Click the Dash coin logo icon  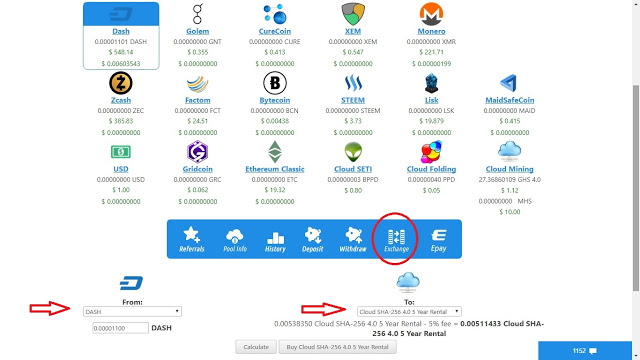click(x=121, y=14)
